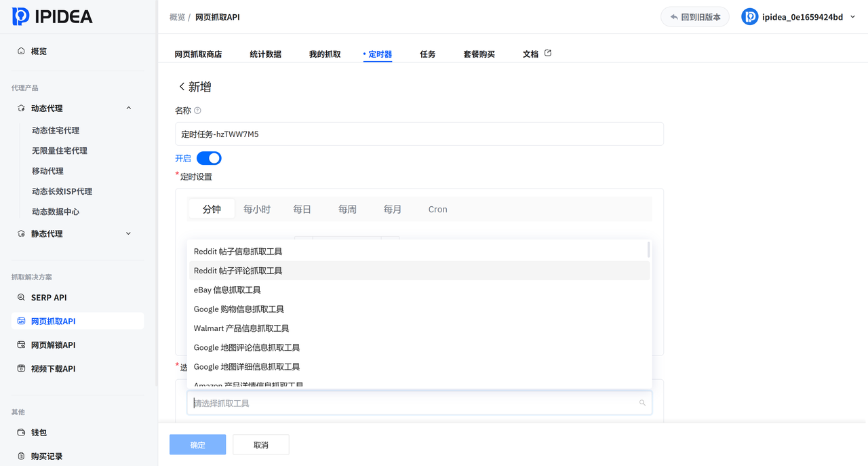Screen dimensions: 868x466
Task: Click the 视频下载API sidebar icon
Action: 21,368
